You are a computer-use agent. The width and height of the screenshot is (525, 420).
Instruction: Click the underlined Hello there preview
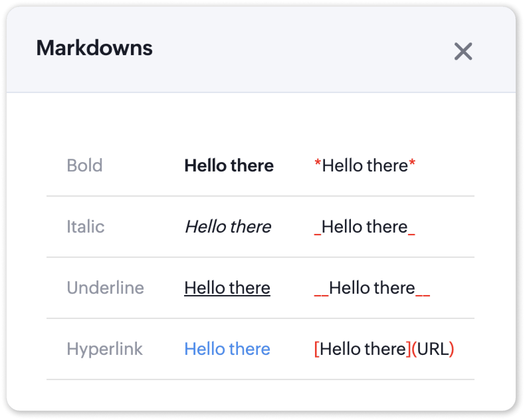pos(227,288)
